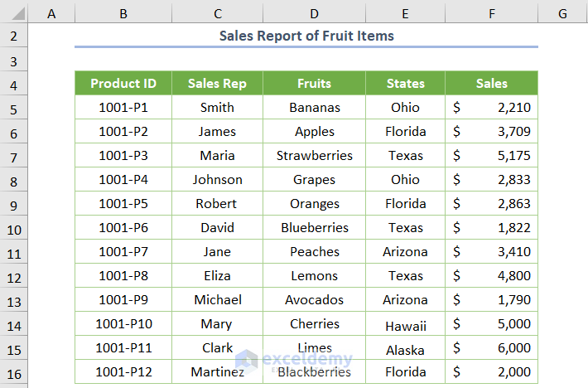Click the cell containing Martinez
Screen dimensions: 588x388
[x=217, y=372]
